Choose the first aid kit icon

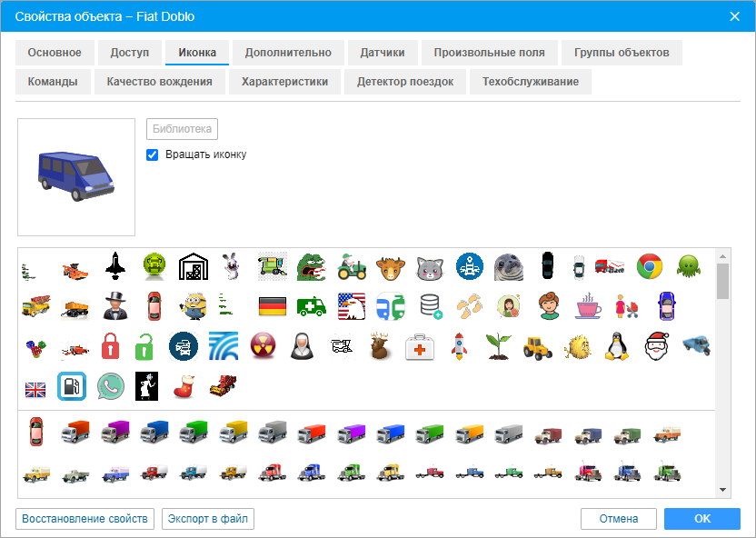click(420, 346)
